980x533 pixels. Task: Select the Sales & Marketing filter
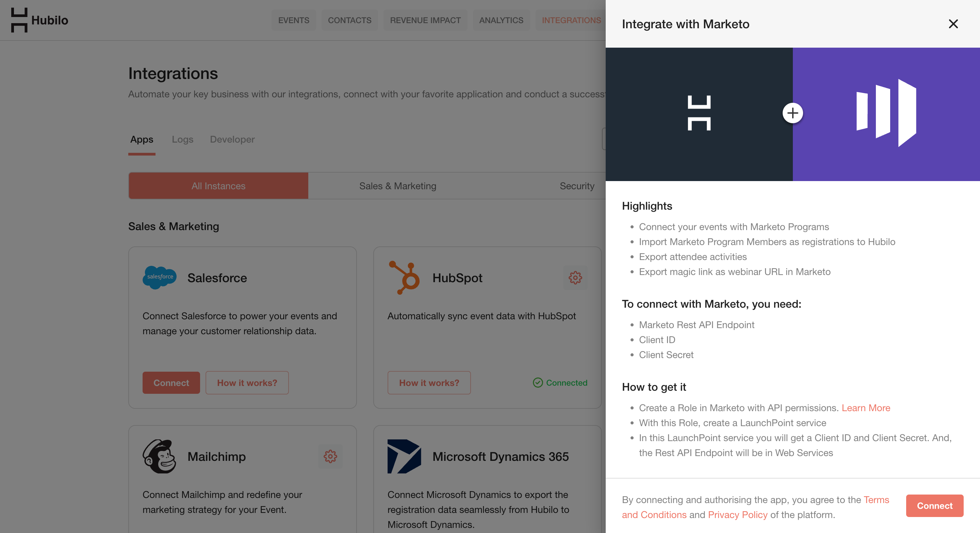tap(397, 185)
